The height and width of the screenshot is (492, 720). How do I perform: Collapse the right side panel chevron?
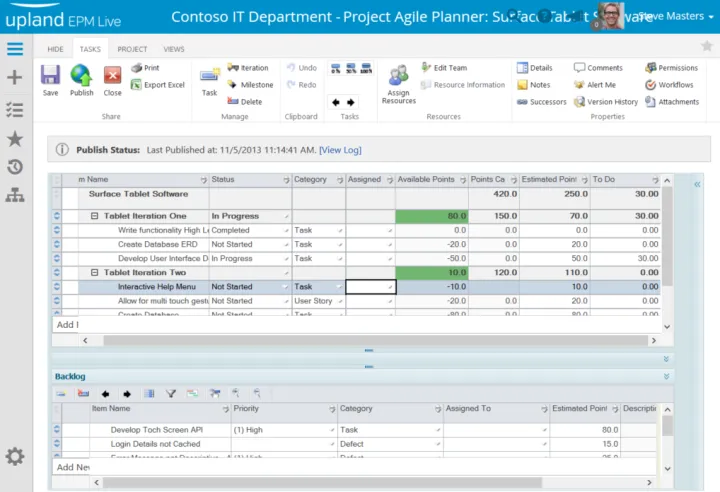[x=697, y=184]
